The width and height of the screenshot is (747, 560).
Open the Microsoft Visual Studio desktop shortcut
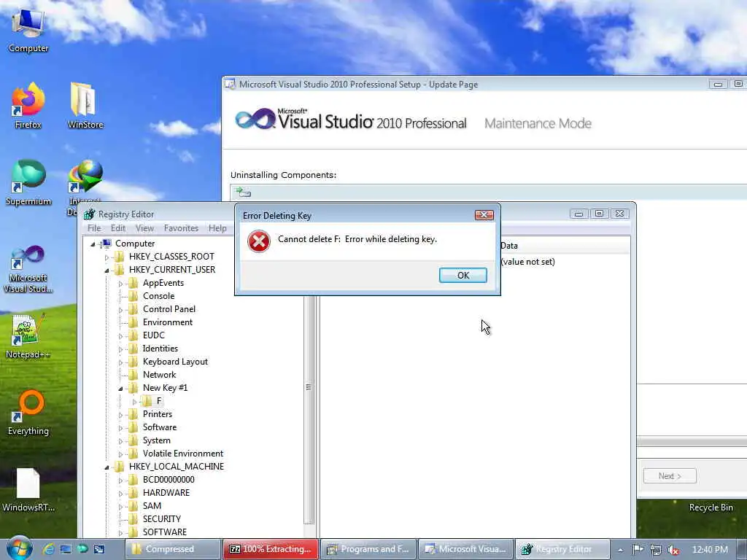pyautogui.click(x=28, y=269)
